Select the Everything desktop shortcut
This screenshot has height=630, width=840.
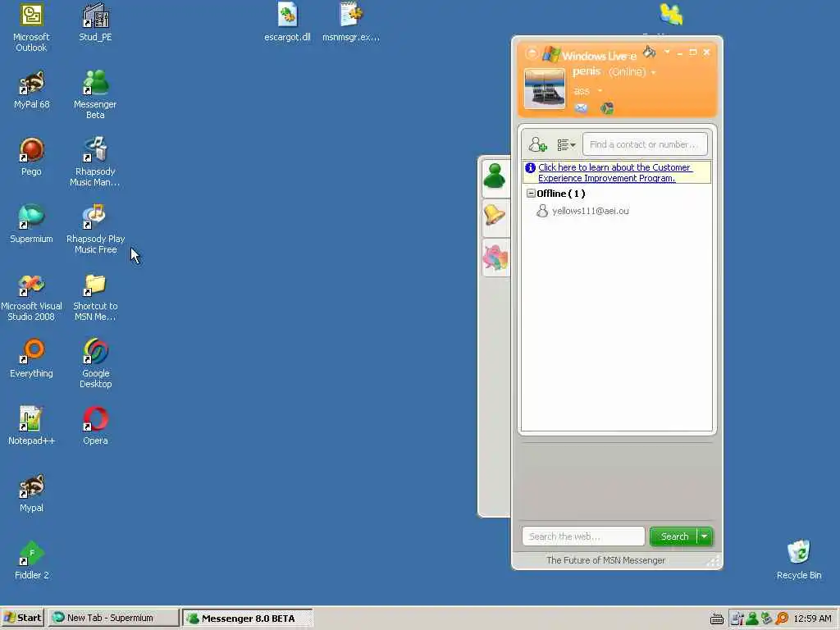click(x=32, y=359)
